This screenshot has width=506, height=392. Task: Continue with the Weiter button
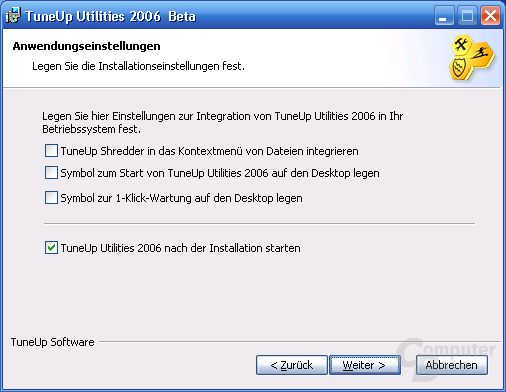pos(365,365)
